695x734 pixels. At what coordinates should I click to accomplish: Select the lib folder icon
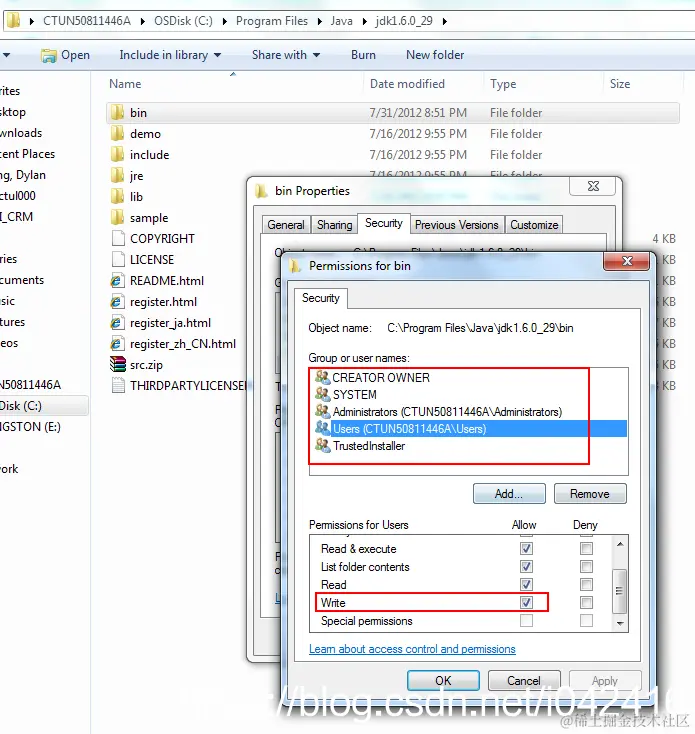click(117, 197)
